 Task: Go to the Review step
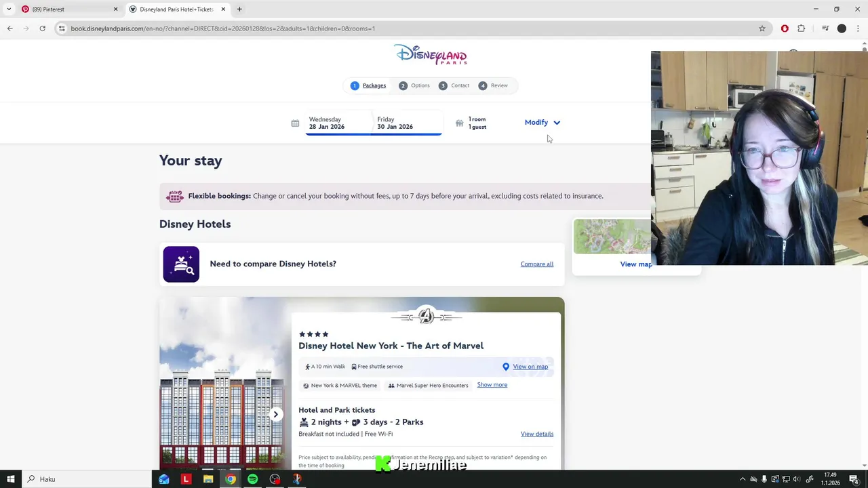click(493, 85)
